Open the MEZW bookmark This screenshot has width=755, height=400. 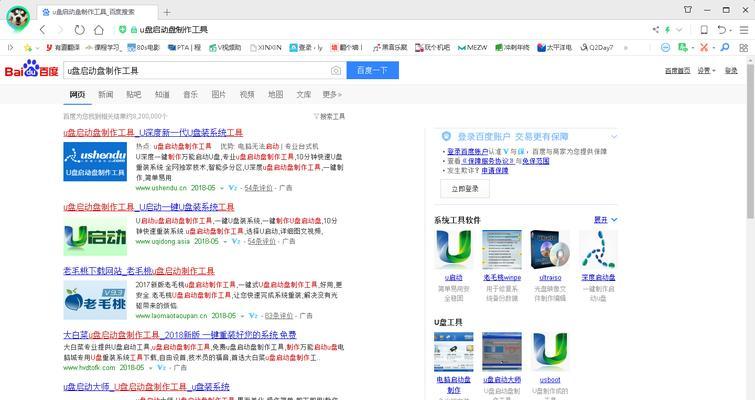coord(472,48)
